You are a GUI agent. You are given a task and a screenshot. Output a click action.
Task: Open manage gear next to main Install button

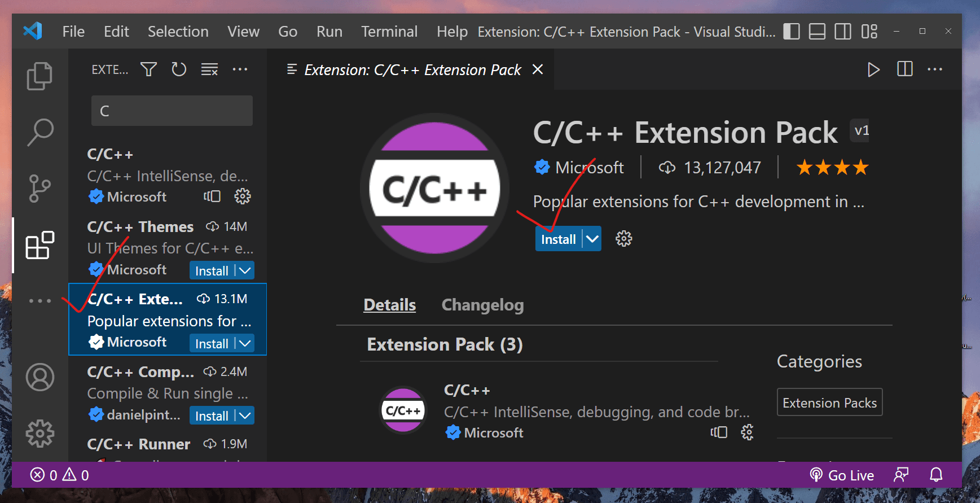[623, 239]
